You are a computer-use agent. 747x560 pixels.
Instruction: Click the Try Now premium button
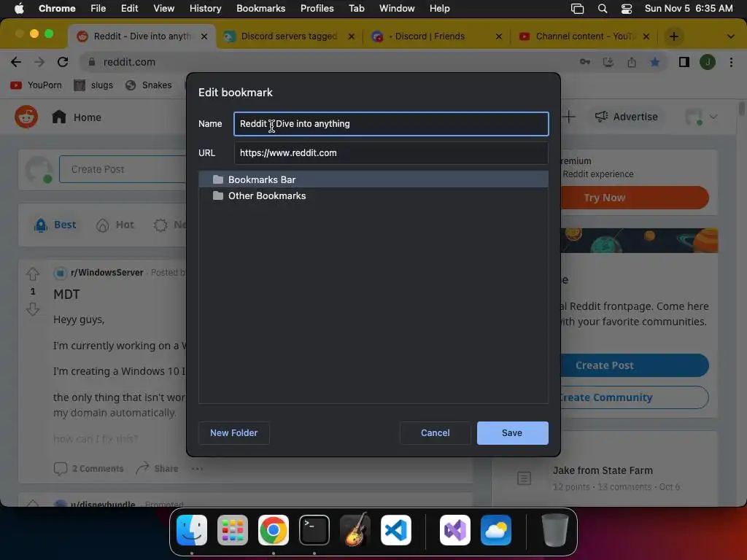(635, 198)
